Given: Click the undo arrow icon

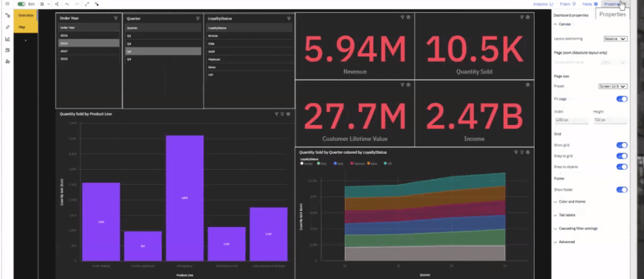Looking at the screenshot, I should [67, 4].
